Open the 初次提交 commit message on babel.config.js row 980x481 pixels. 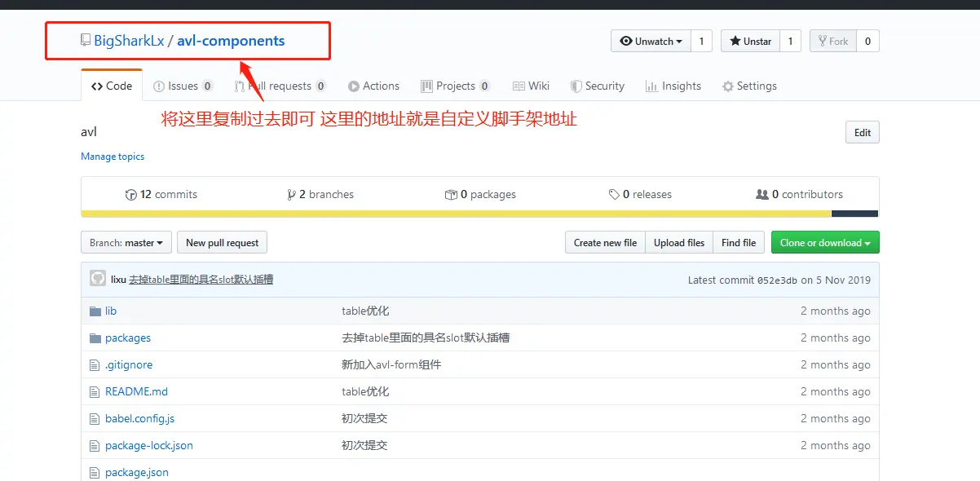[364, 418]
